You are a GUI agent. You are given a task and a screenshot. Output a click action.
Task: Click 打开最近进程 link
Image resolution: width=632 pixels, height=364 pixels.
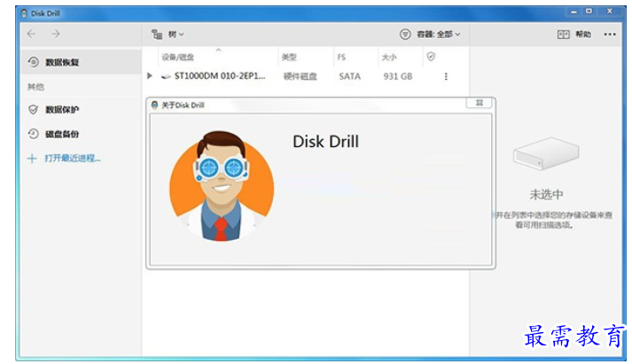73,159
